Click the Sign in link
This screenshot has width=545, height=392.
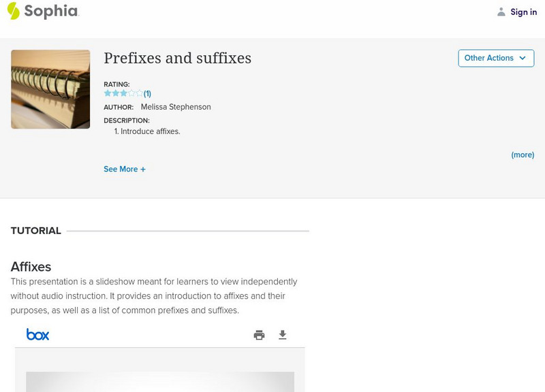523,12
